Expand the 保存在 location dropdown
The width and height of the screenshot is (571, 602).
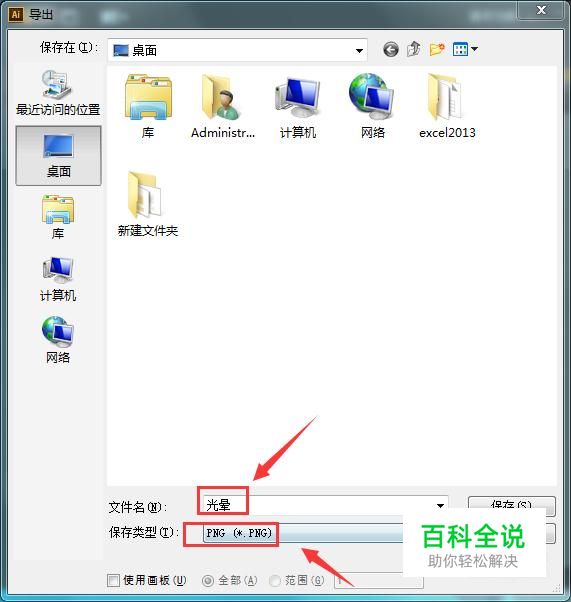pyautogui.click(x=359, y=50)
